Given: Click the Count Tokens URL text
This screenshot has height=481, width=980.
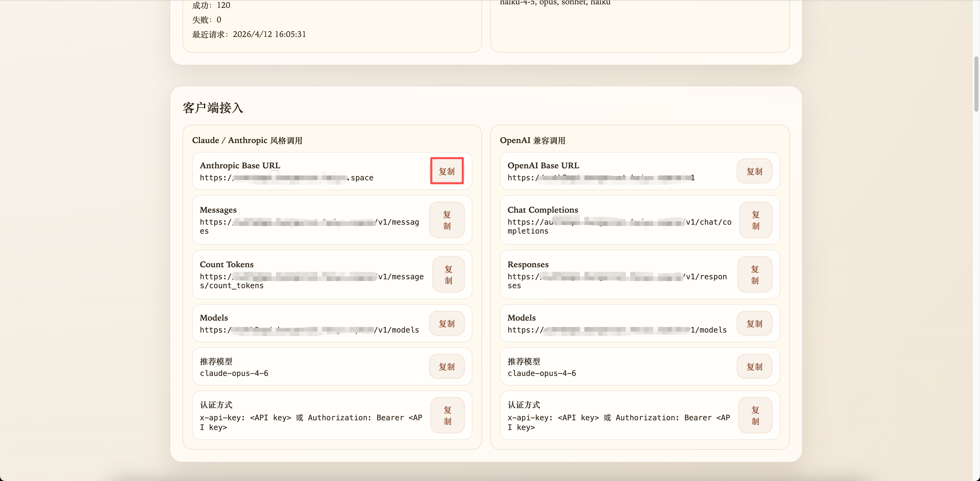Looking at the screenshot, I should pos(312,281).
